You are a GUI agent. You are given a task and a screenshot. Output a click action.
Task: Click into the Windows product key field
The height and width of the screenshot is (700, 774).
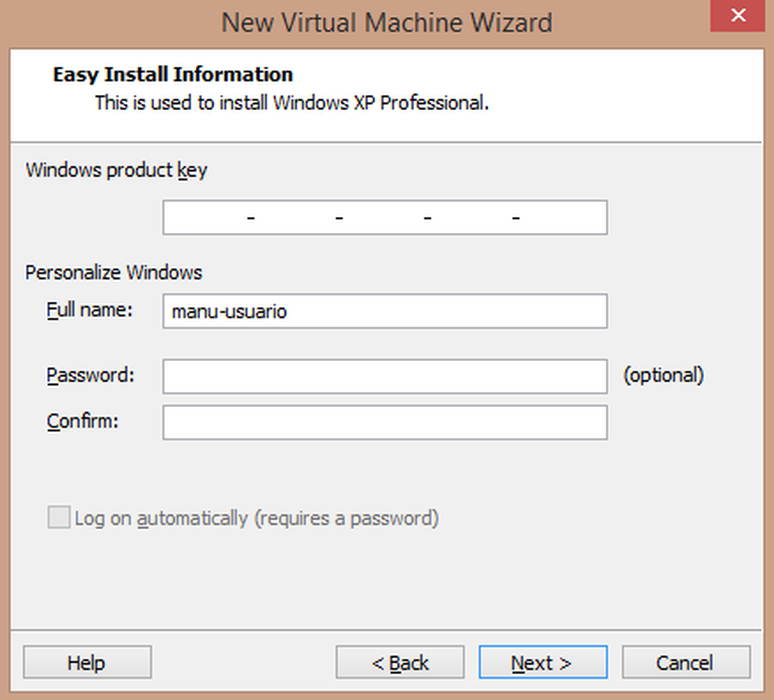tap(385, 217)
